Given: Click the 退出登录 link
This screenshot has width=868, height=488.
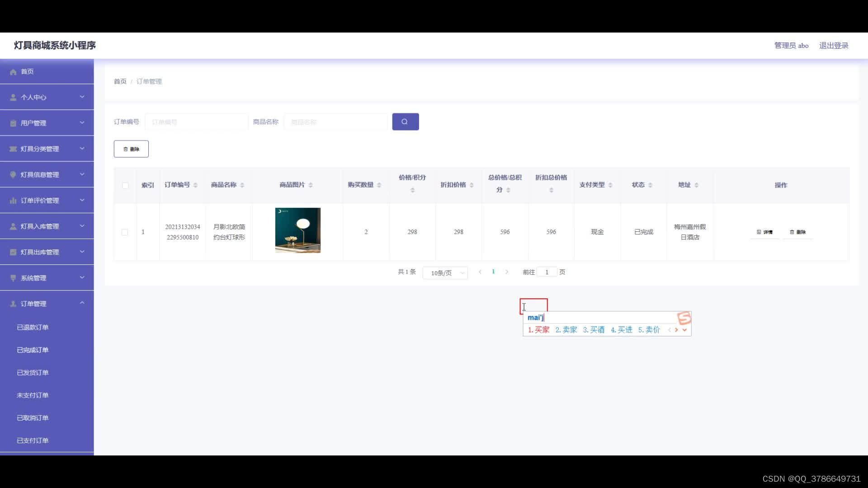Looking at the screenshot, I should (834, 46).
